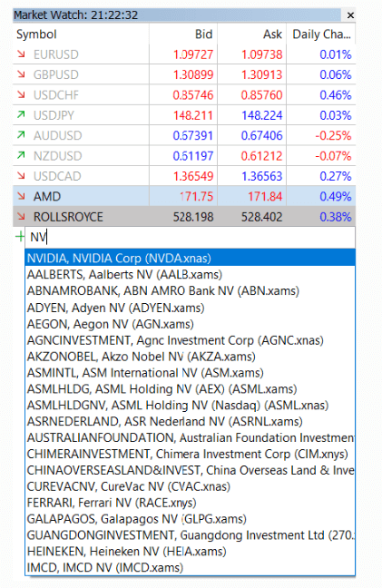
Task: Click EURUSD bid price 1.09727
Action: [x=193, y=54]
